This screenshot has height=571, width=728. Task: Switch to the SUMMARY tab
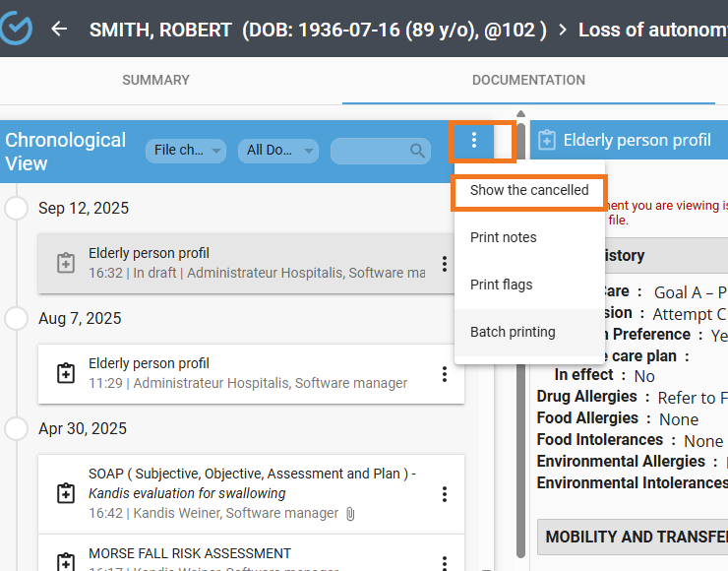tap(155, 80)
